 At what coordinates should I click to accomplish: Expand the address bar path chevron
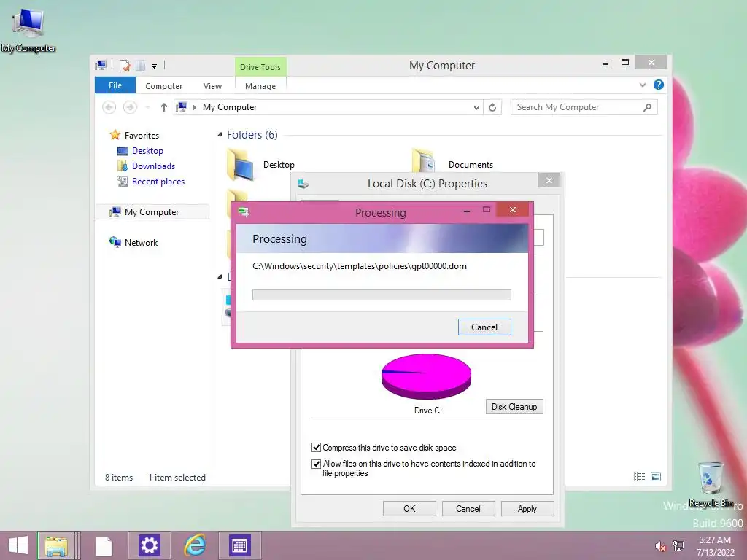click(194, 107)
